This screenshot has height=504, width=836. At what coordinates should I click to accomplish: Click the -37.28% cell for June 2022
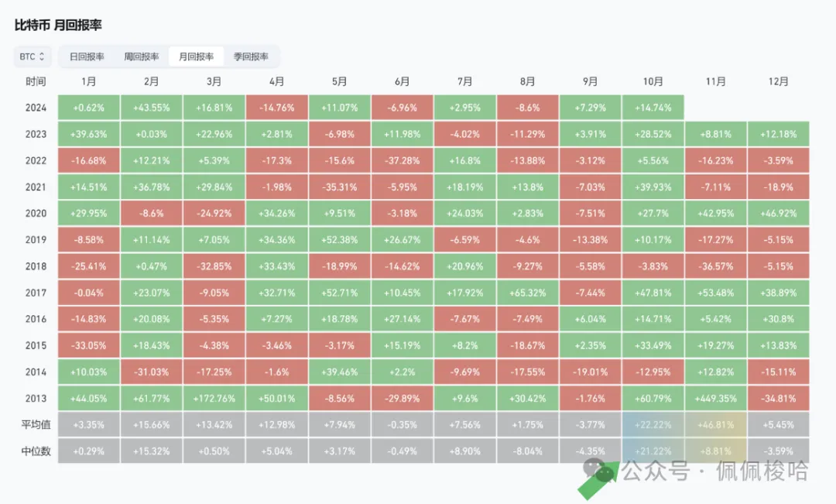[x=402, y=160]
